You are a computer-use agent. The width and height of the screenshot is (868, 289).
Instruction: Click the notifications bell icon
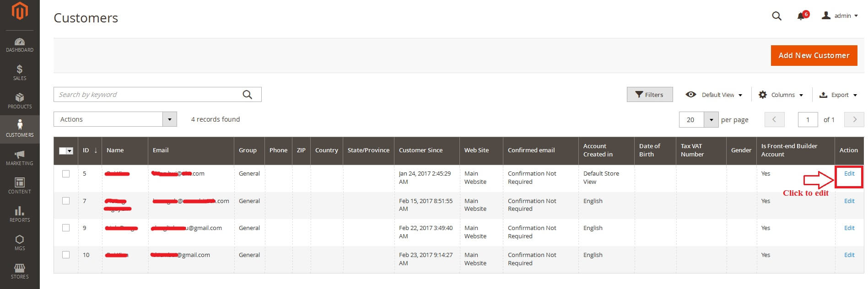801,16
